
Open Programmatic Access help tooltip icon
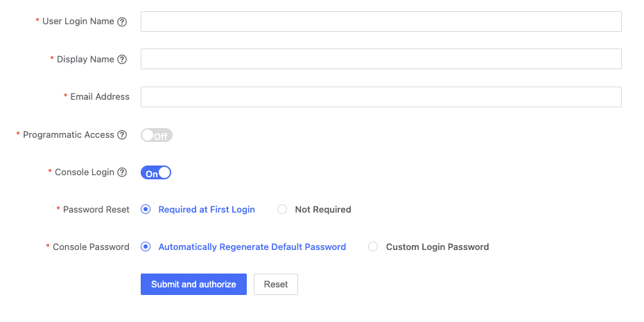122,135
